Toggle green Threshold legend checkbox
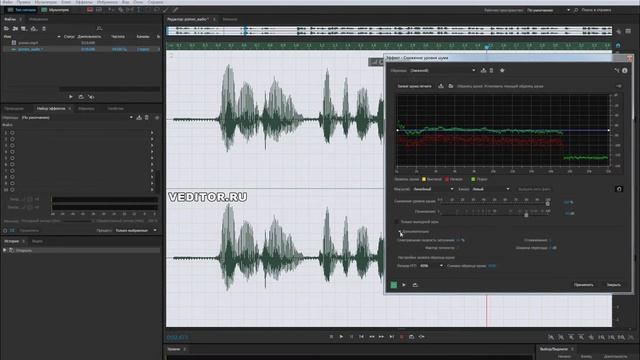 click(473, 179)
